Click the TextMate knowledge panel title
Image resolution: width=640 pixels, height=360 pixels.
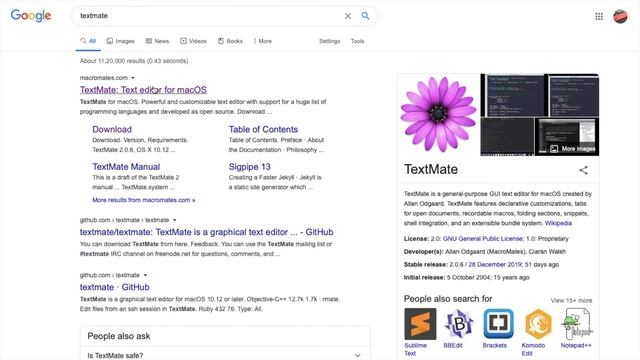[x=431, y=169]
